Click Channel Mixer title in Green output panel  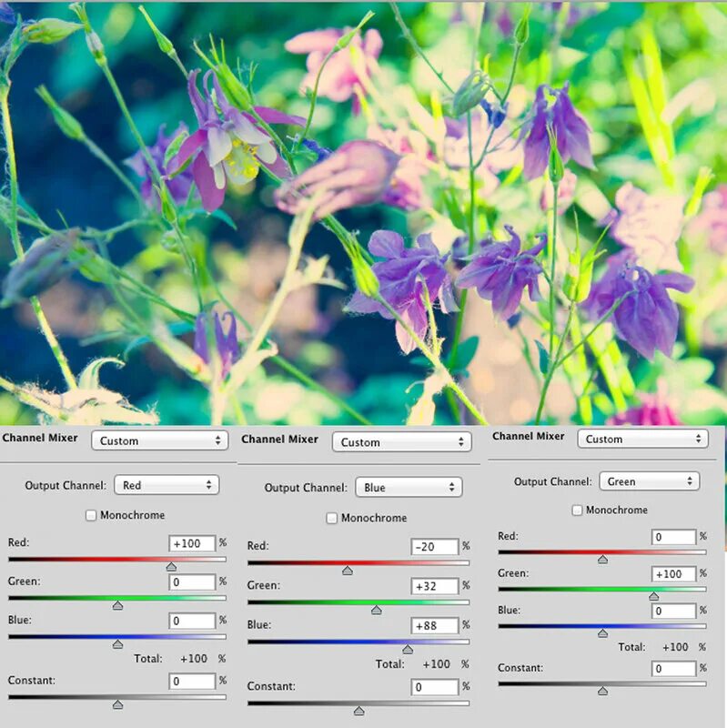(529, 436)
